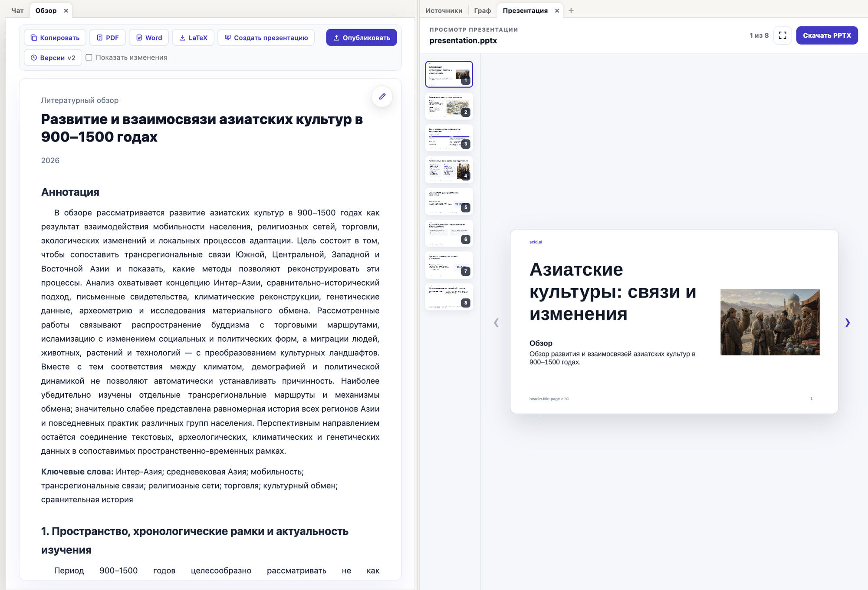Click the slide title Азиатские культуры
This screenshot has width=868, height=590.
pos(613,291)
